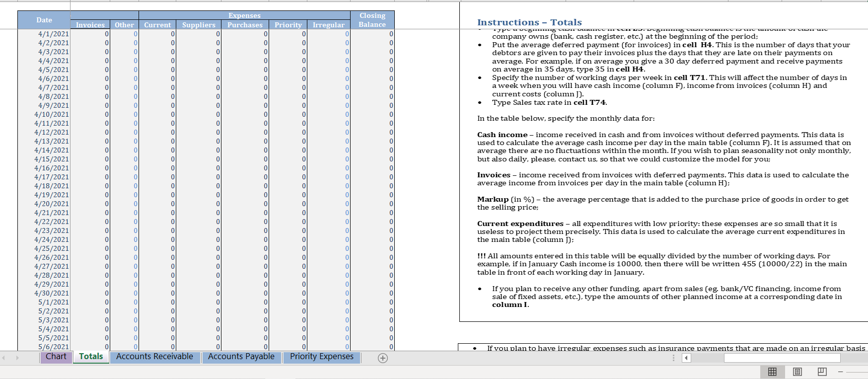Select the Current expenses cell for 4/12/2021
This screenshot has height=379, width=868.
click(x=157, y=132)
